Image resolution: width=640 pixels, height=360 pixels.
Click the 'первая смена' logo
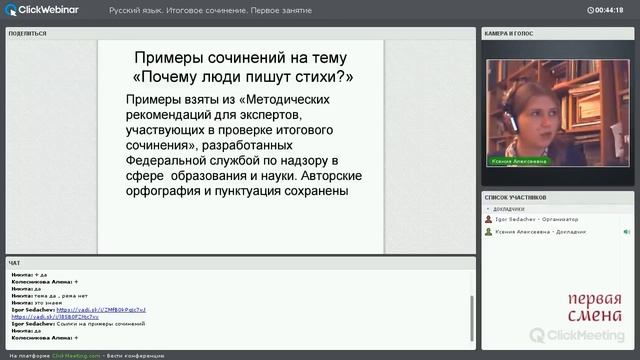[x=595, y=307]
